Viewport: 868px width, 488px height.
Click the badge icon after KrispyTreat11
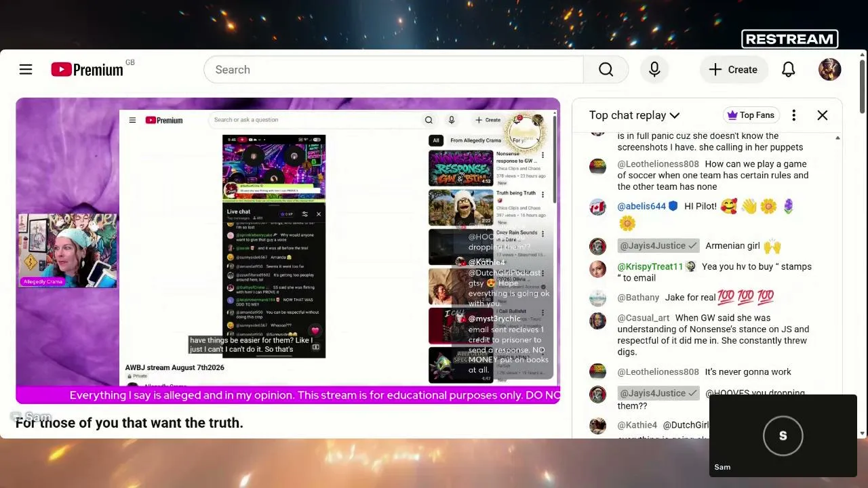pos(690,266)
